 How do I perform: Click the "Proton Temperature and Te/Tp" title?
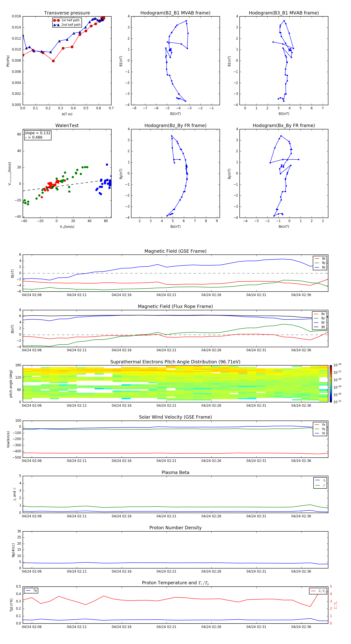(175, 583)
